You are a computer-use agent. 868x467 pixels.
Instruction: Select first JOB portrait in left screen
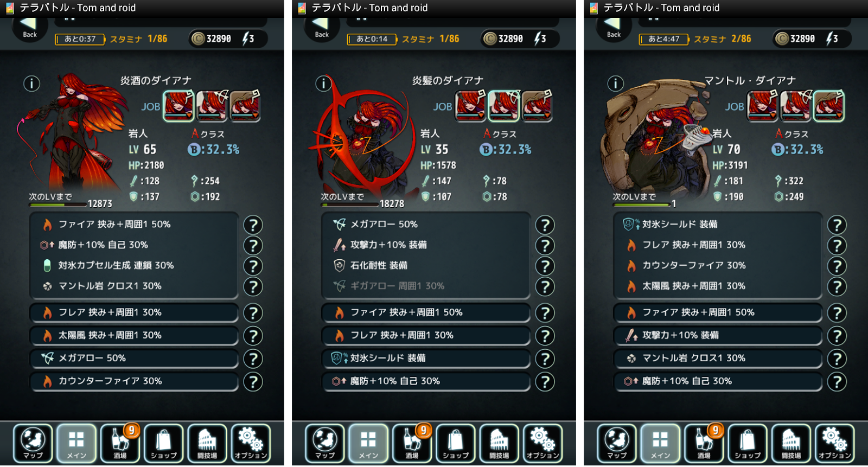coord(179,106)
